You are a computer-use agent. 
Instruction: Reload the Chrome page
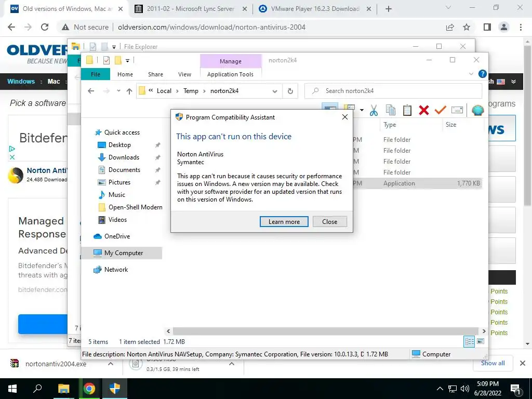click(x=45, y=27)
